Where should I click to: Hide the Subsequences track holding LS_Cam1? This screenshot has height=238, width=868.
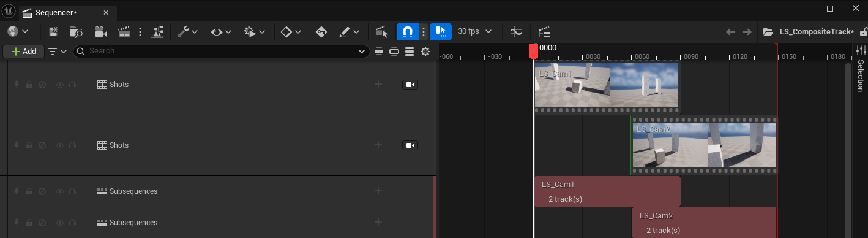tap(60, 191)
